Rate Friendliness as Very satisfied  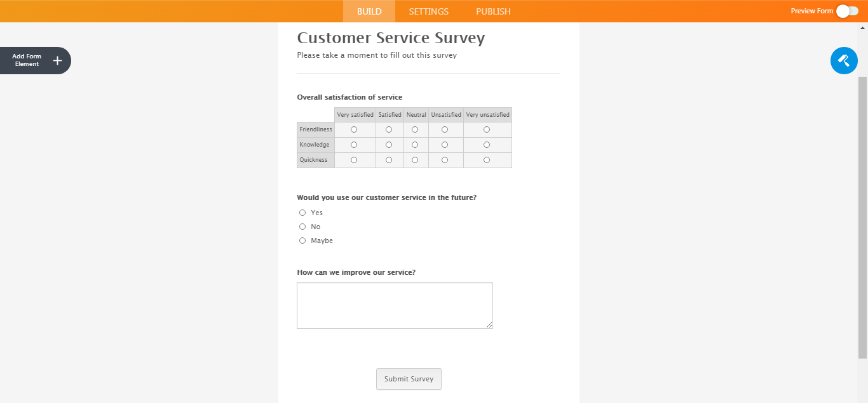354,129
